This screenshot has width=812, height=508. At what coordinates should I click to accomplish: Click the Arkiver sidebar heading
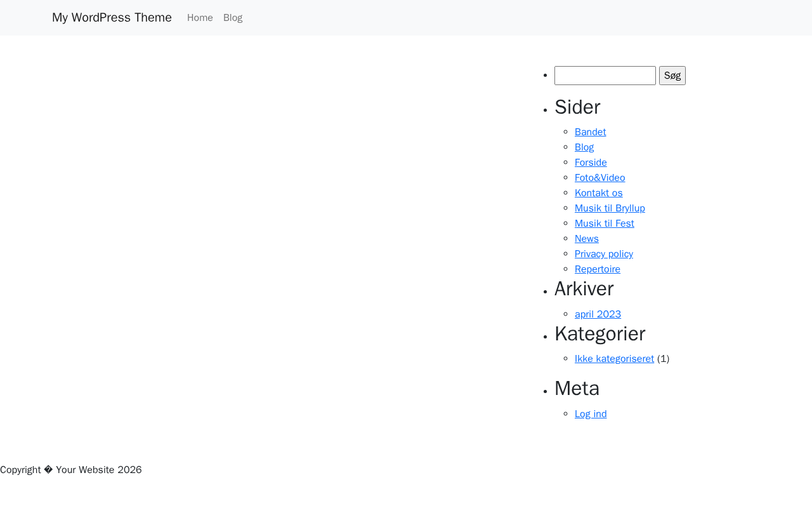[584, 289]
